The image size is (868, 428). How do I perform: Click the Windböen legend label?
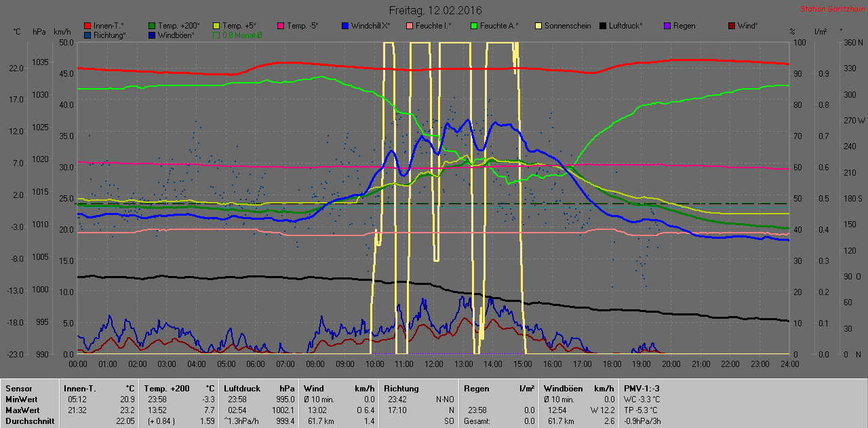176,35
